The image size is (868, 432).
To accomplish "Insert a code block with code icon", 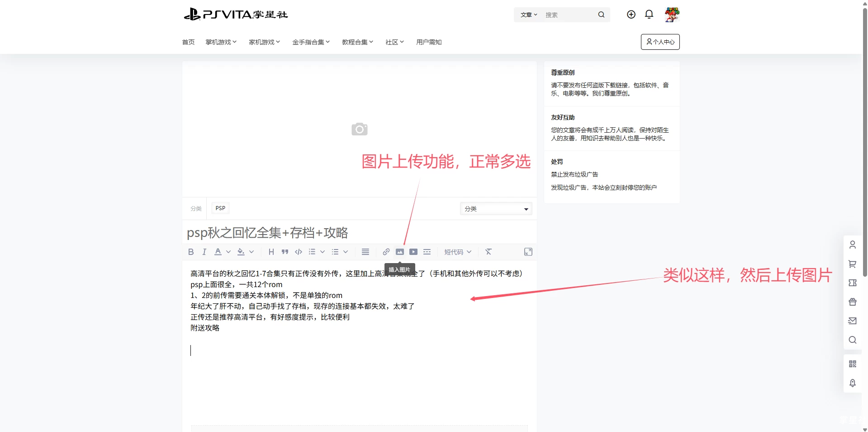I will [x=299, y=252].
